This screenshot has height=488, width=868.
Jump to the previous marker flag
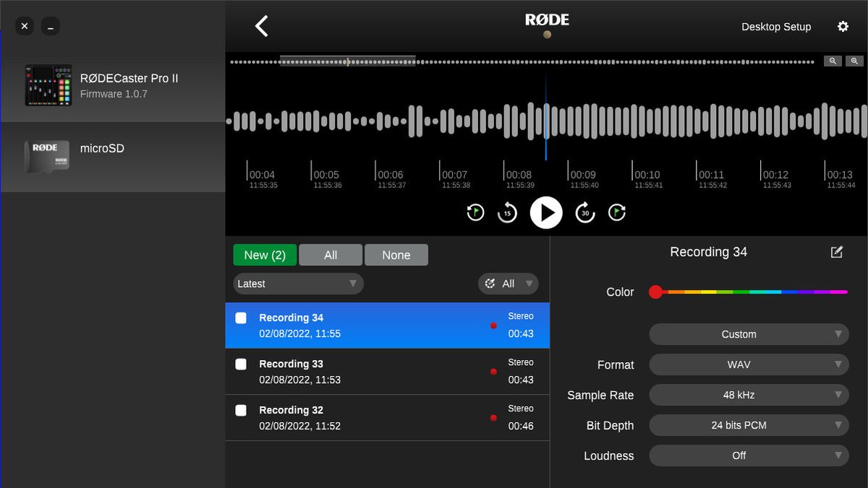(475, 212)
